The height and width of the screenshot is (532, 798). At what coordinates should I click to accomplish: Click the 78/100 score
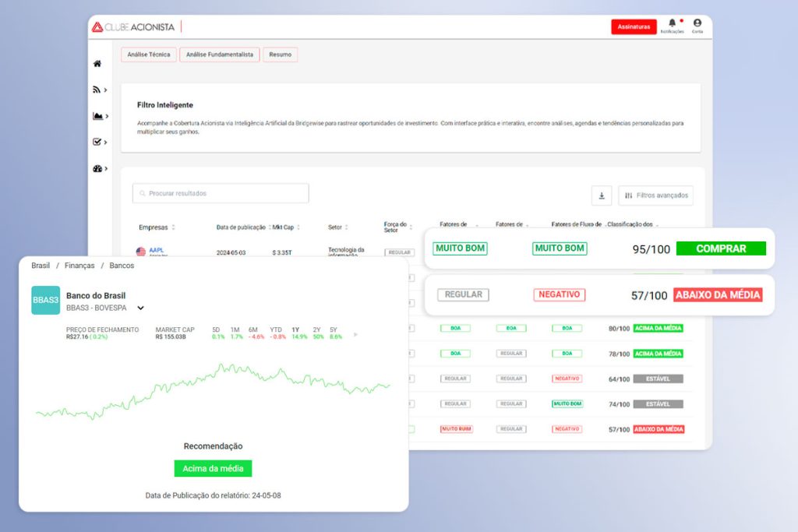coord(619,354)
